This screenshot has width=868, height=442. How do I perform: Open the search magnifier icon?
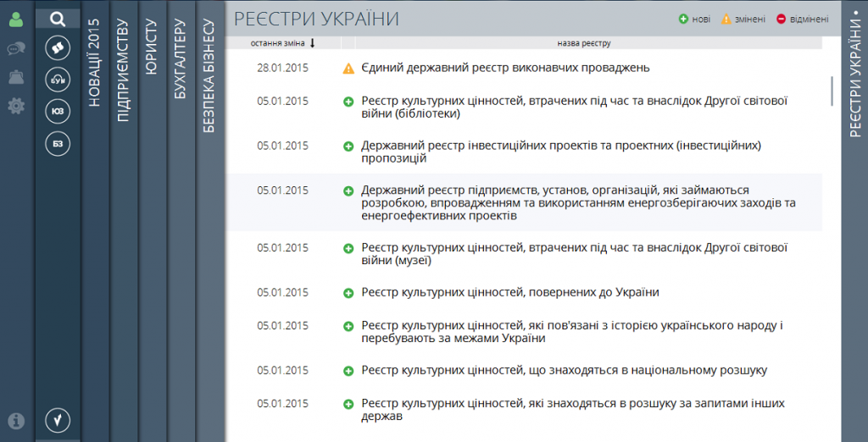pos(58,19)
